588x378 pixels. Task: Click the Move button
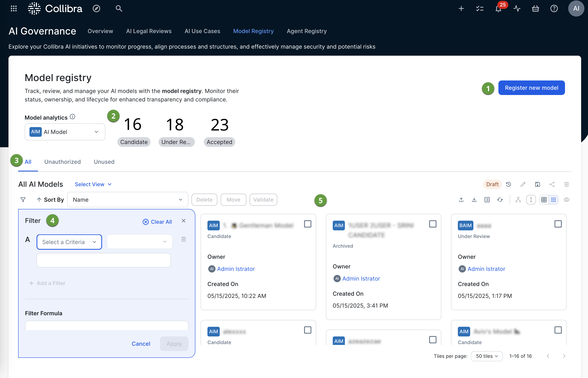[233, 199]
